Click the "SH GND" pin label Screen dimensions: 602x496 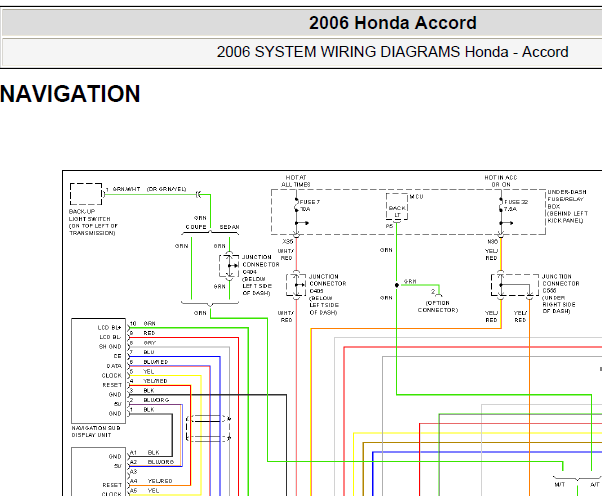110,347
